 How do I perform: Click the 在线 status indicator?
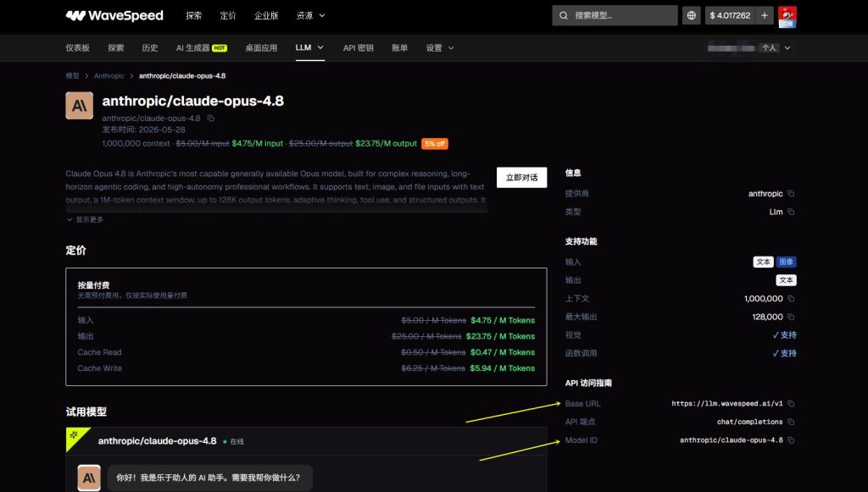coord(233,442)
